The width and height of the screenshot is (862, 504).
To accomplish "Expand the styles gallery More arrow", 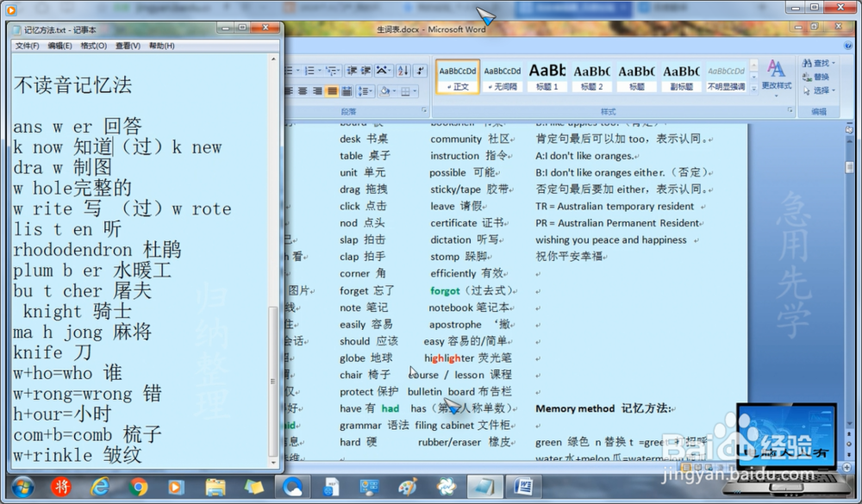I will click(753, 87).
